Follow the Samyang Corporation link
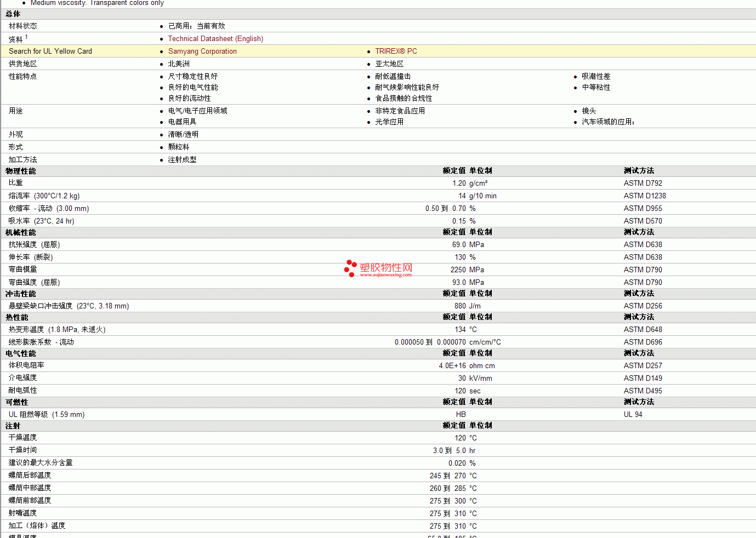The image size is (756, 538). click(x=202, y=51)
